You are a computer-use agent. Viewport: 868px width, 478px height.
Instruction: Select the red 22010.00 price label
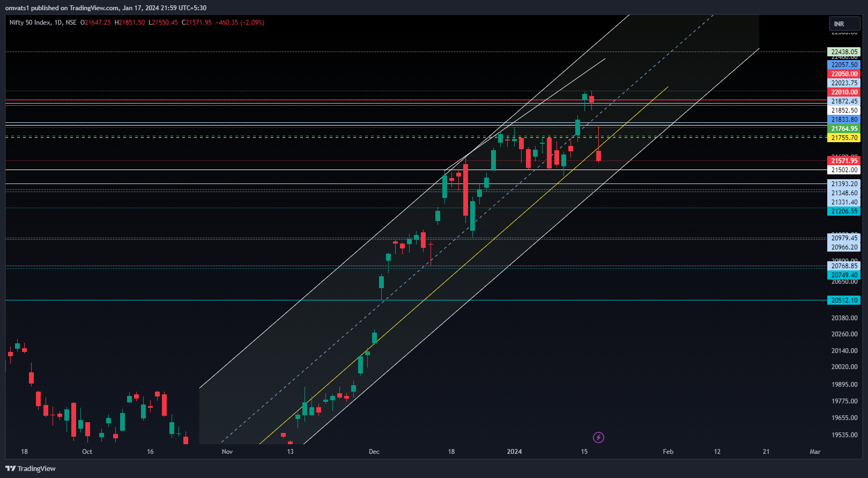(844, 92)
